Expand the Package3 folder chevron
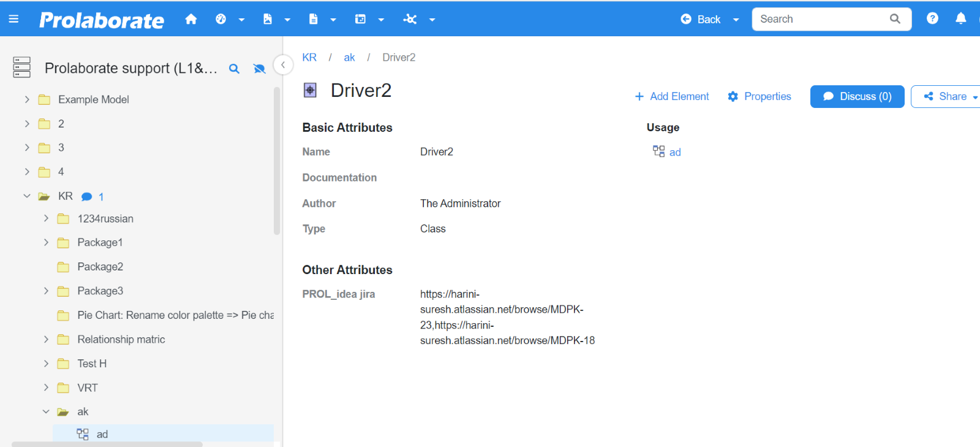This screenshot has height=447, width=980. pyautogui.click(x=46, y=291)
